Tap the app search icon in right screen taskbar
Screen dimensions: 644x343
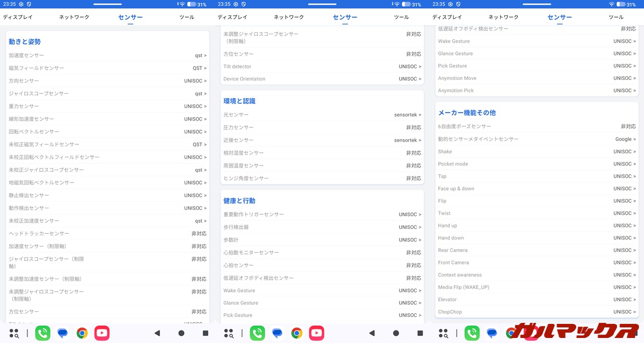click(x=444, y=333)
